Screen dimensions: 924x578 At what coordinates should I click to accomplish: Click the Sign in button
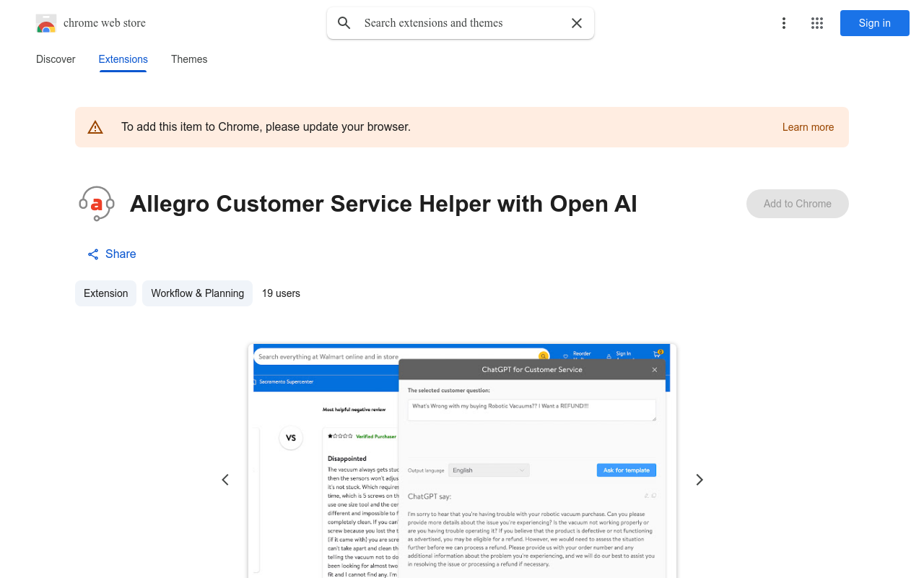[875, 23]
